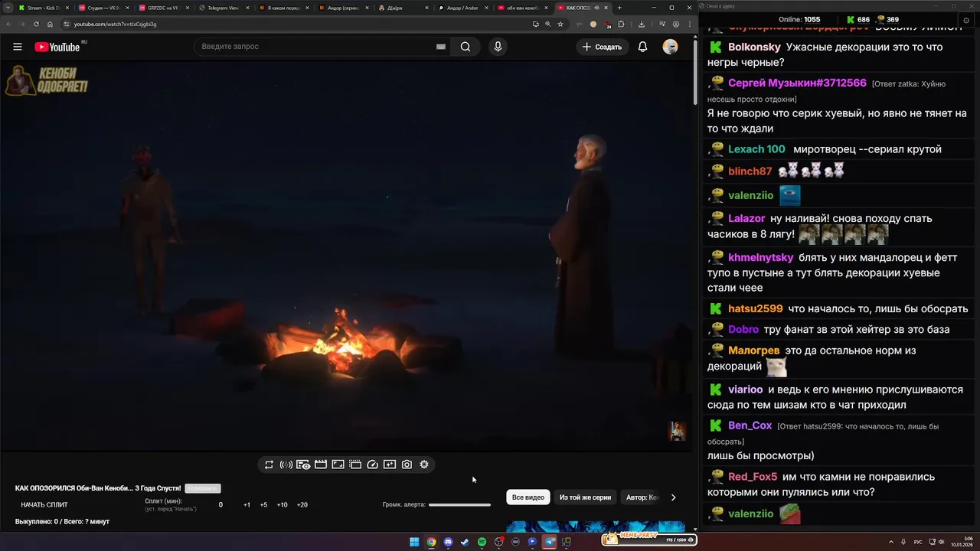Open the Windows Start menu

414,542
